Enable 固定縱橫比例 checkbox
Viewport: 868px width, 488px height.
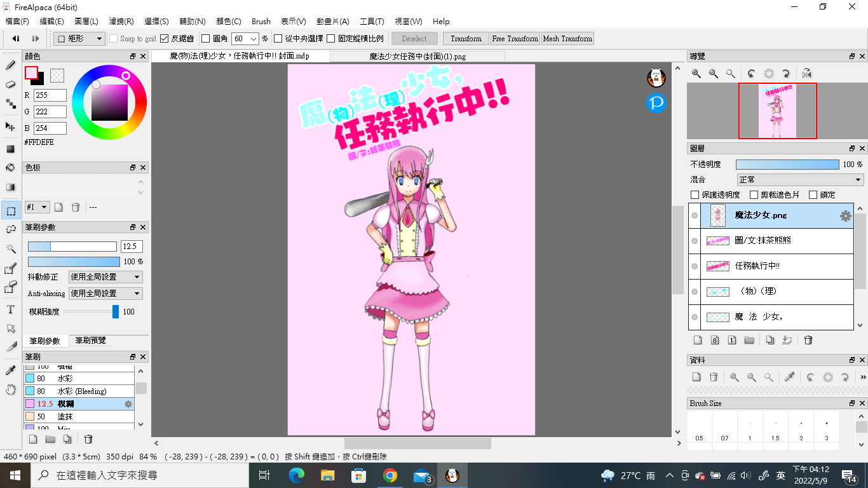tap(331, 39)
